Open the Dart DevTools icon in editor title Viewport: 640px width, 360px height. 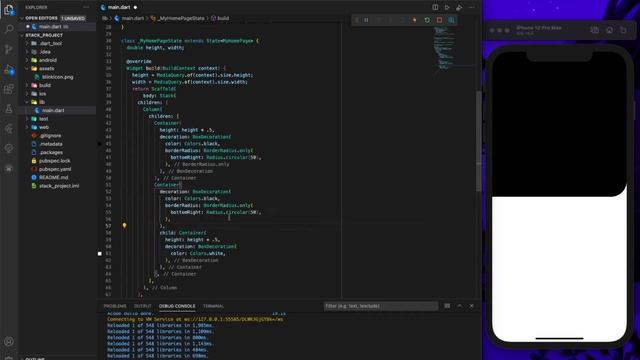click(459, 7)
